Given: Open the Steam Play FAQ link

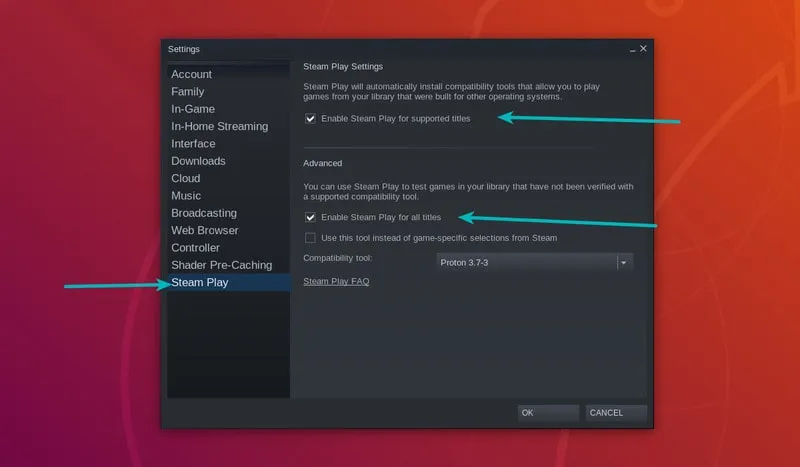Looking at the screenshot, I should pyautogui.click(x=336, y=281).
